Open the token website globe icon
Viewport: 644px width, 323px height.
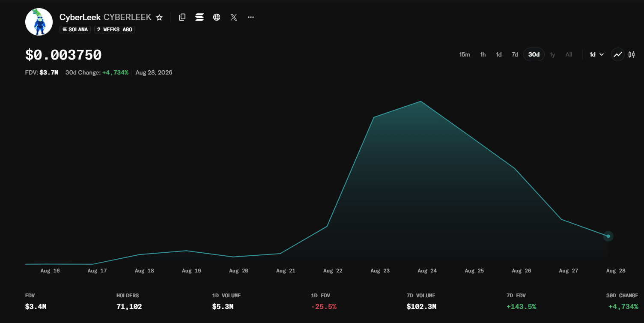click(217, 17)
